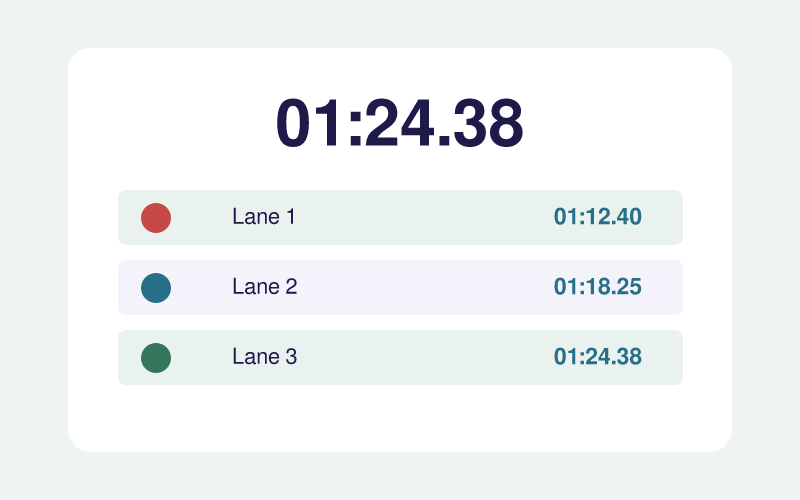Tap the green circle indicator for Lane 3
Screen dimensions: 800x500
tap(156, 358)
